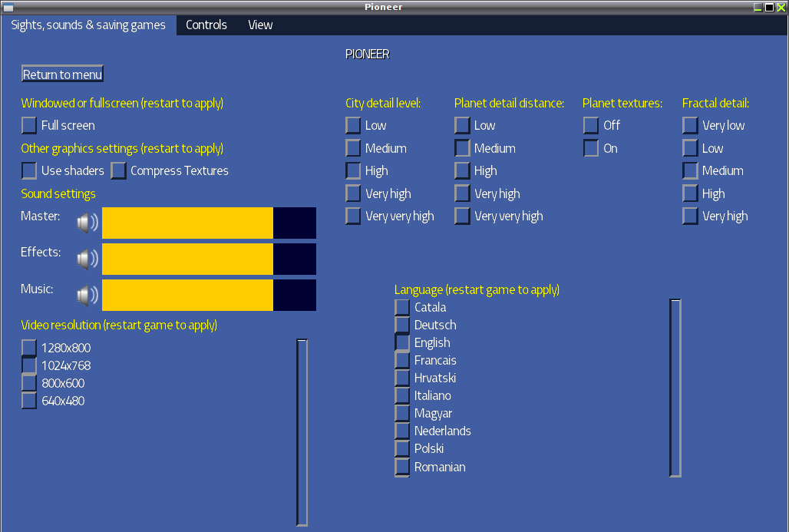Toggle the Use shaders checkbox

point(29,170)
